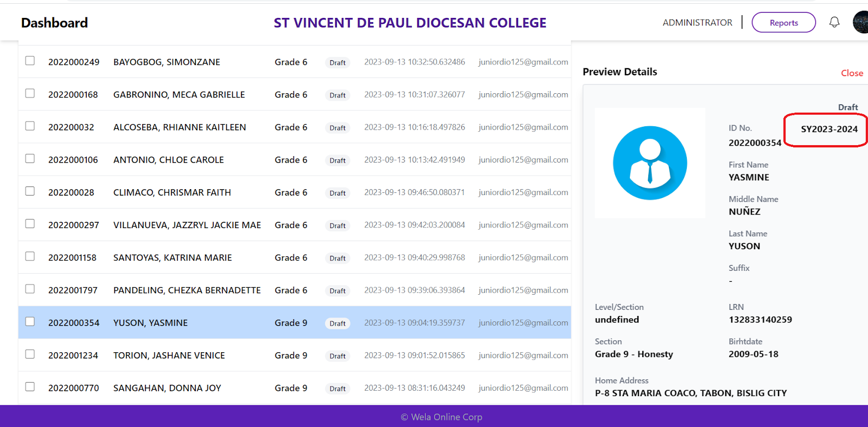Click the student profile placeholder picture

point(650,163)
